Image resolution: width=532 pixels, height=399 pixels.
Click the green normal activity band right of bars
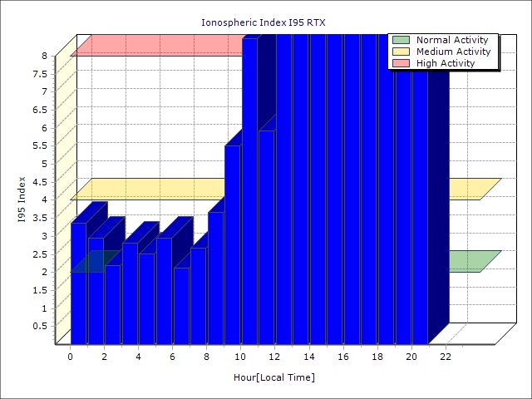[x=470, y=261]
